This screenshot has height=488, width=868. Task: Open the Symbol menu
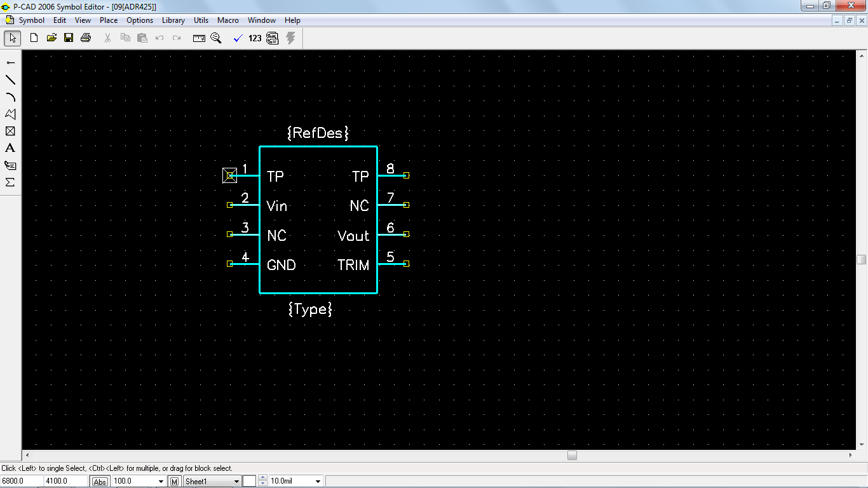click(31, 20)
